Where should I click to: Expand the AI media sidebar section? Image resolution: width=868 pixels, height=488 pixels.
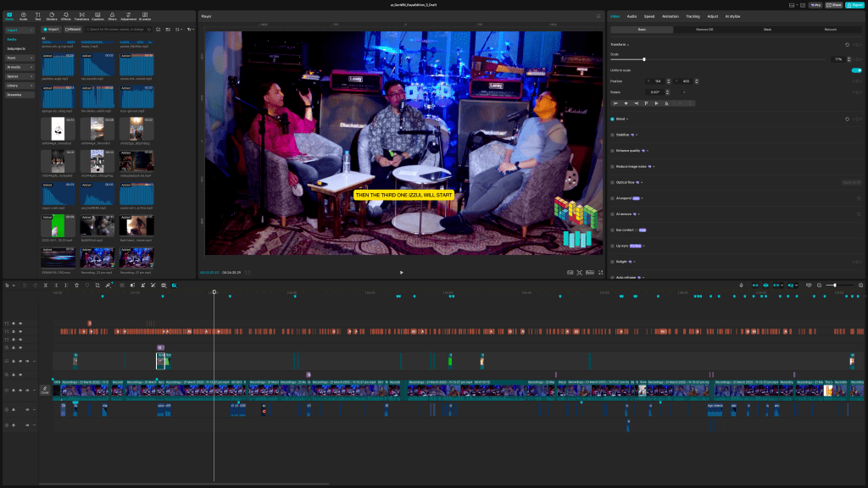[x=20, y=67]
